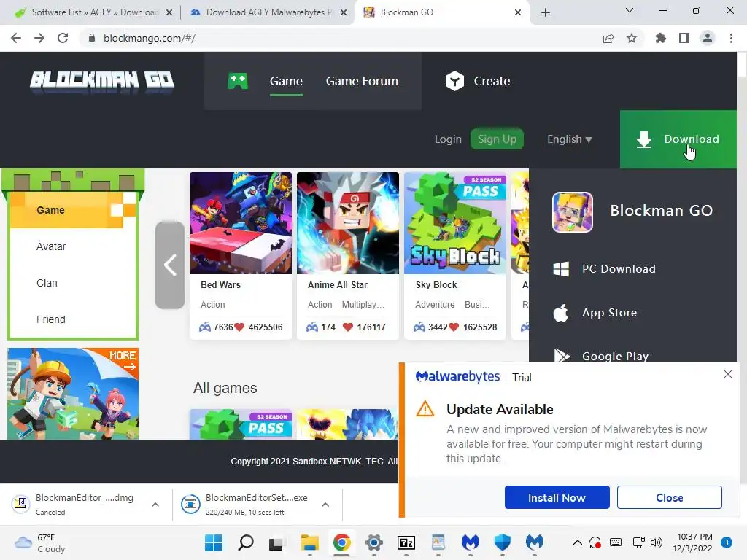Open the English language dropdown
747x560 pixels.
click(x=569, y=139)
